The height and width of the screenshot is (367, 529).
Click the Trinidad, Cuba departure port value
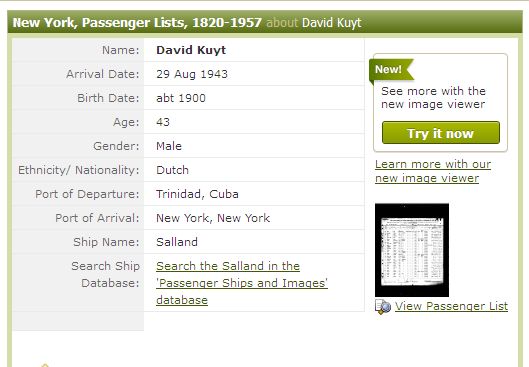197,194
